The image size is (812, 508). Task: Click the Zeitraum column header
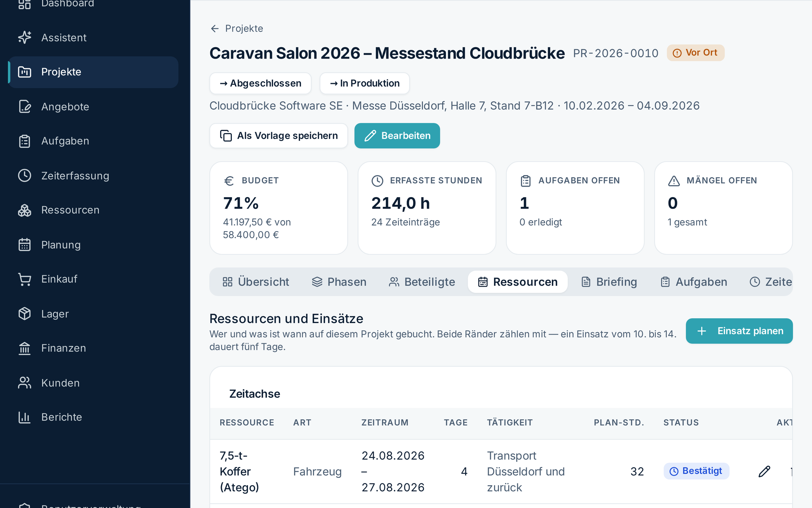pos(385,422)
